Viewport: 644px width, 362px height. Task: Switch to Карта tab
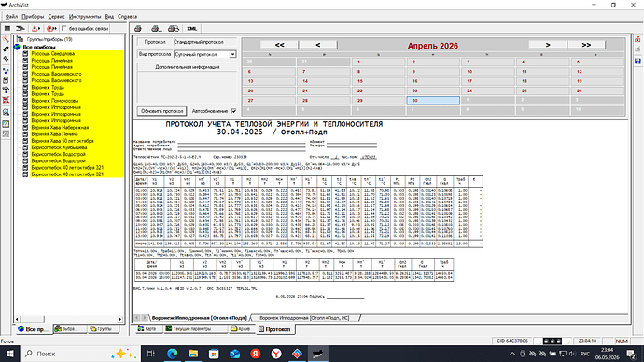point(148,328)
